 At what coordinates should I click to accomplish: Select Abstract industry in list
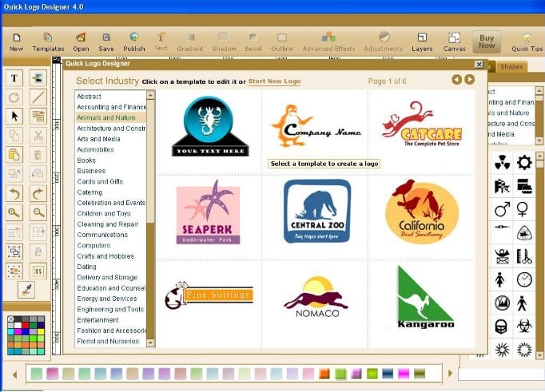pyautogui.click(x=111, y=97)
